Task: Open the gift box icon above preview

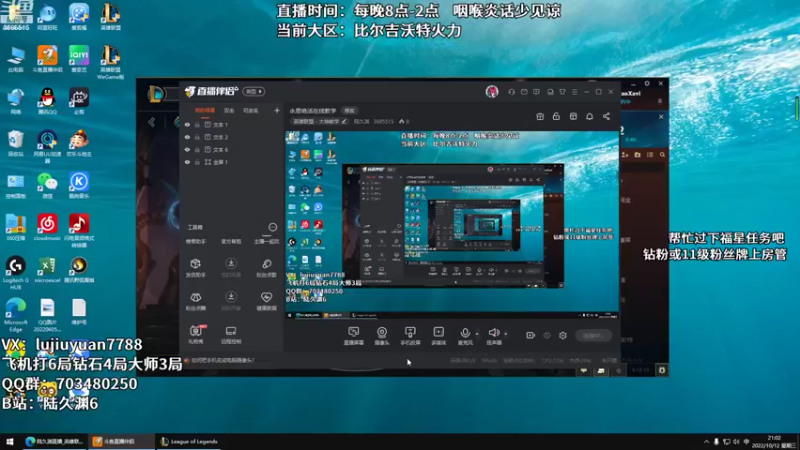Action: [540, 116]
